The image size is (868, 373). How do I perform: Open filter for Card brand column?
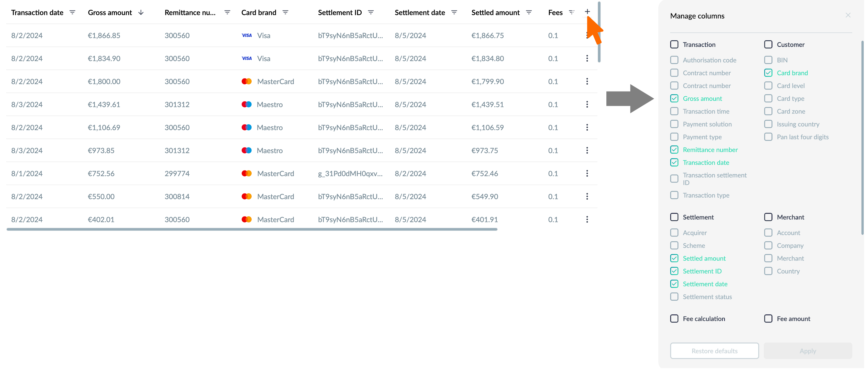pyautogui.click(x=285, y=13)
